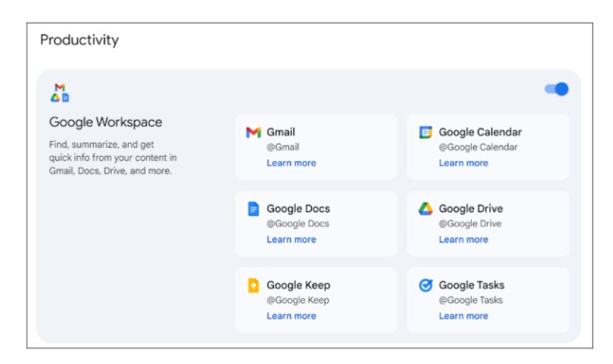613x364 pixels.
Task: Click the Gmail card title
Action: (281, 132)
